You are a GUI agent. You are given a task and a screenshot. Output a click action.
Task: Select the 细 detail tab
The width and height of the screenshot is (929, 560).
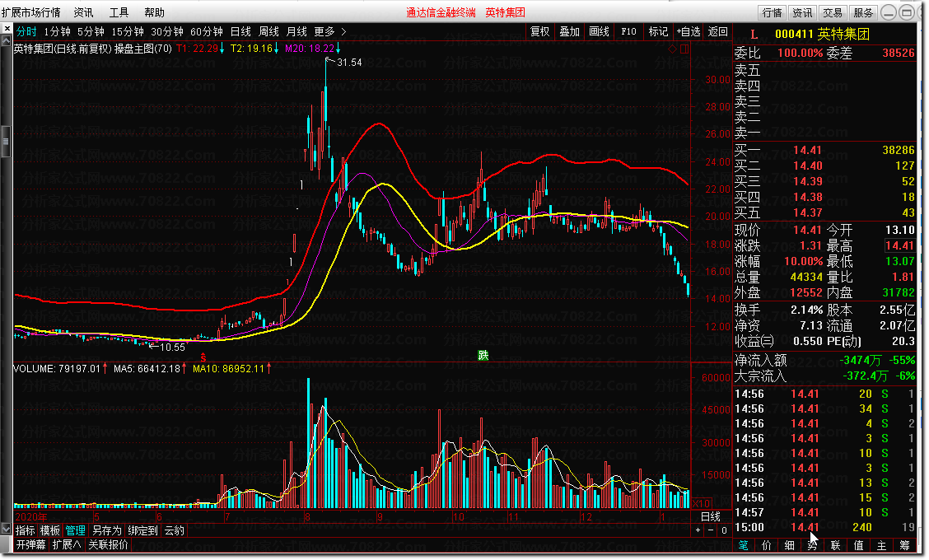[x=790, y=545]
